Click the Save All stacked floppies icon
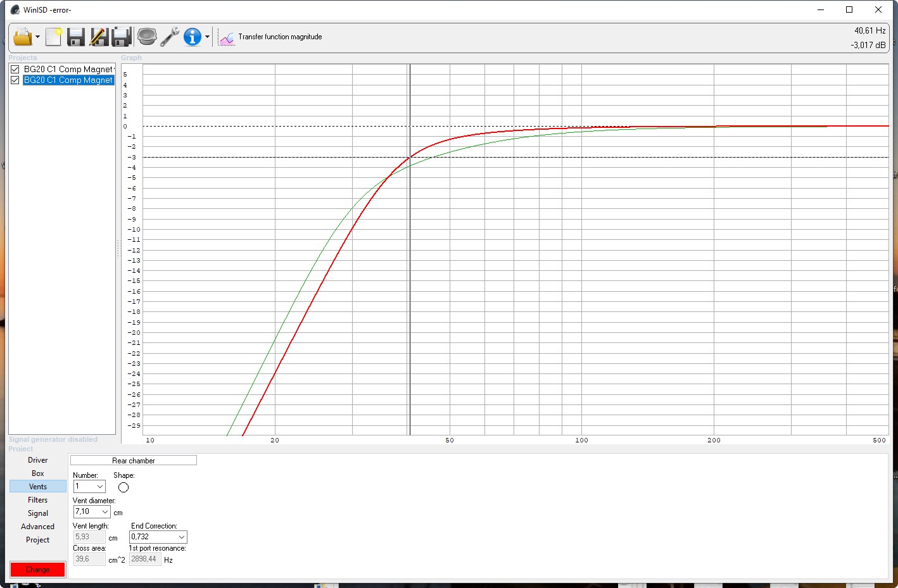 (x=121, y=37)
